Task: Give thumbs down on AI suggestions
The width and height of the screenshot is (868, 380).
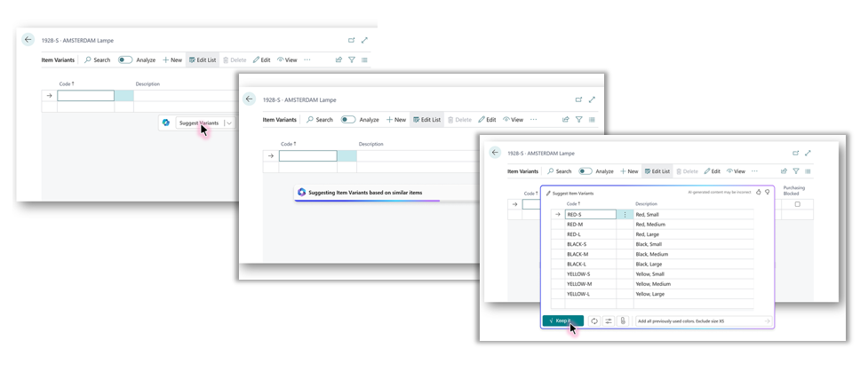Action: tap(768, 192)
